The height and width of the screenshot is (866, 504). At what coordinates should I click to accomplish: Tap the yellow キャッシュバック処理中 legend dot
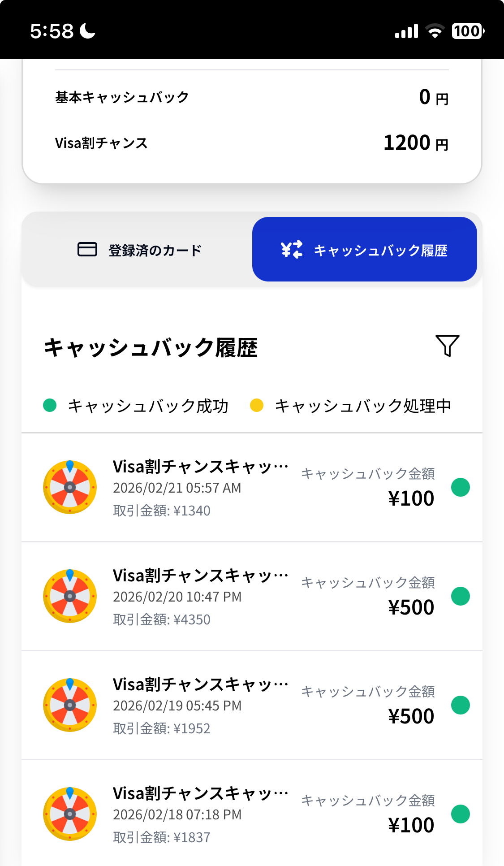257,405
